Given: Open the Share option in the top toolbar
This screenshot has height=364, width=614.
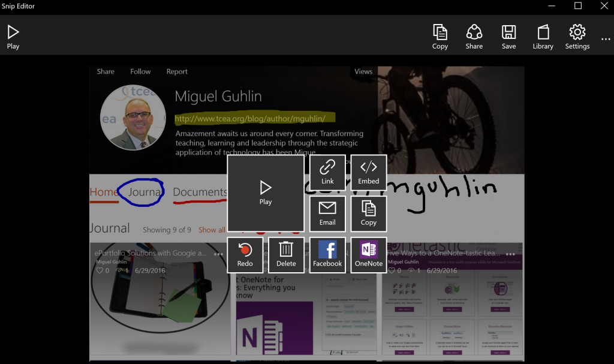Looking at the screenshot, I should coord(474,37).
